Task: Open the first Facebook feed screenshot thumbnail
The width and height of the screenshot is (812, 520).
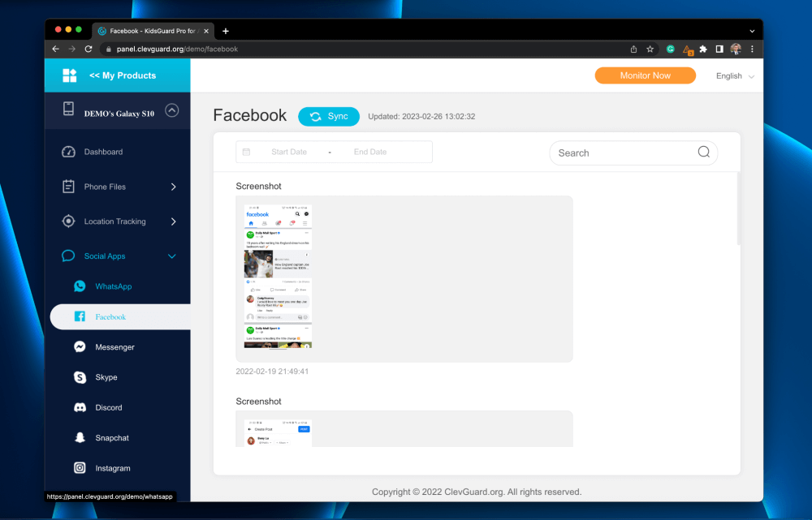Action: [x=278, y=277]
